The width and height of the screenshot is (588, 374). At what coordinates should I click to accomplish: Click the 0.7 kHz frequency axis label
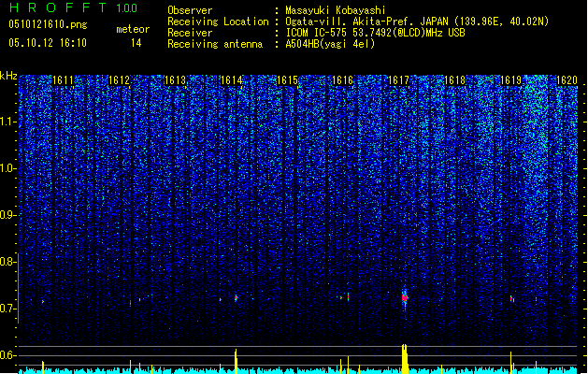click(8, 309)
